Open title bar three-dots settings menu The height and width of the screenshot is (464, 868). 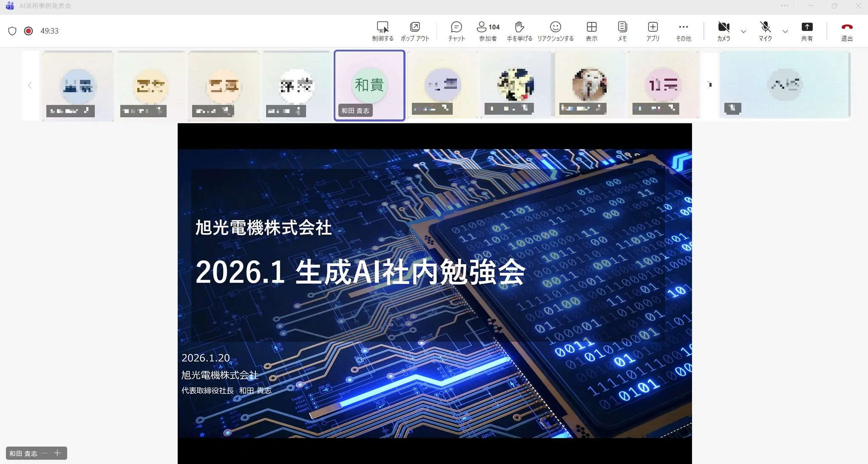[x=784, y=6]
